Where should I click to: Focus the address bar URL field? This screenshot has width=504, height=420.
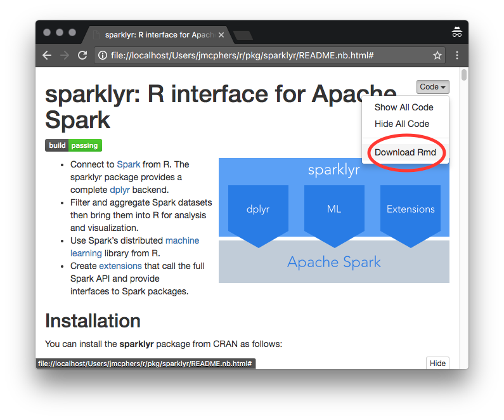click(x=254, y=56)
